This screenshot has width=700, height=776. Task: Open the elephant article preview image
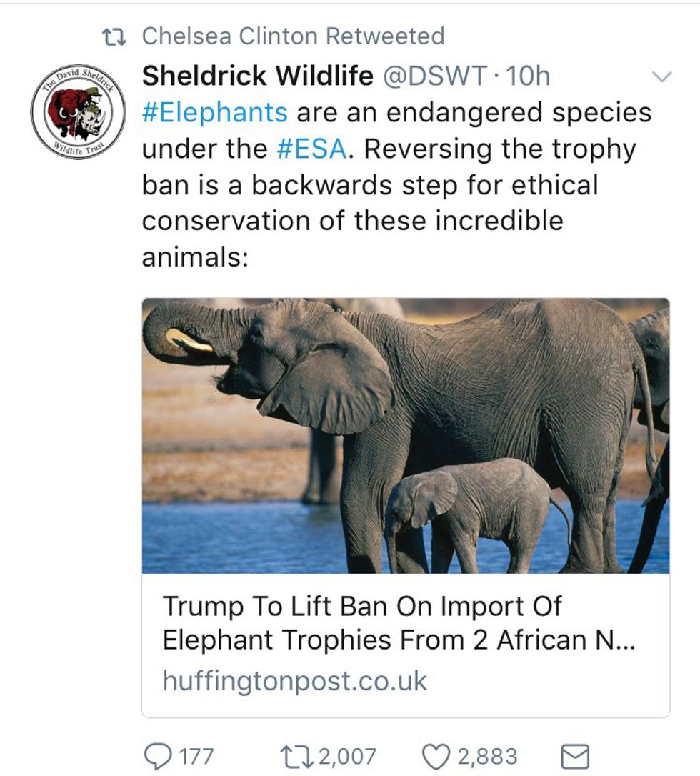(x=406, y=435)
